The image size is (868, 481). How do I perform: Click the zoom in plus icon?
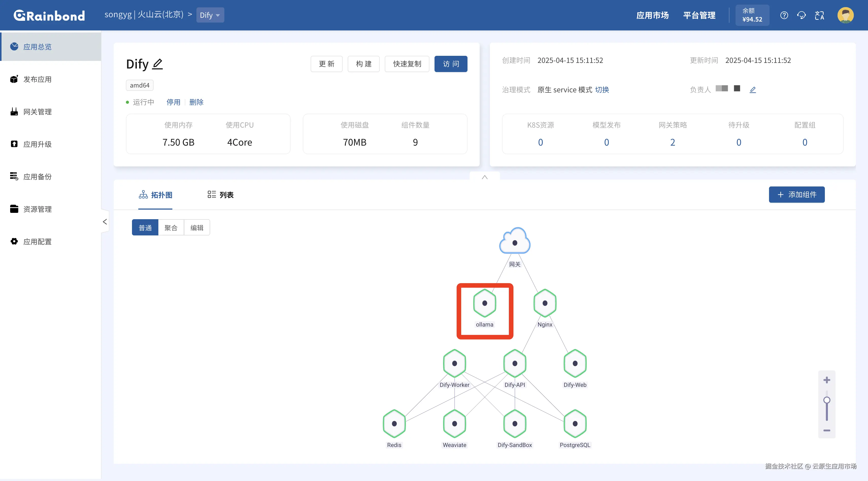[827, 380]
